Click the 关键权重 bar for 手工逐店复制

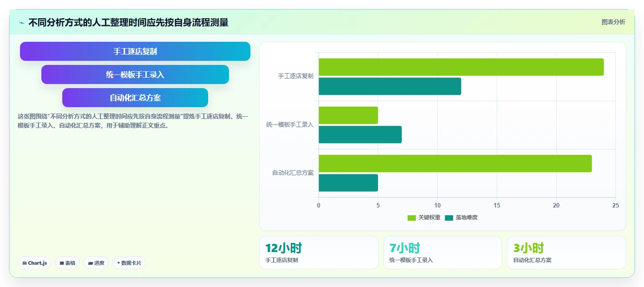461,67
